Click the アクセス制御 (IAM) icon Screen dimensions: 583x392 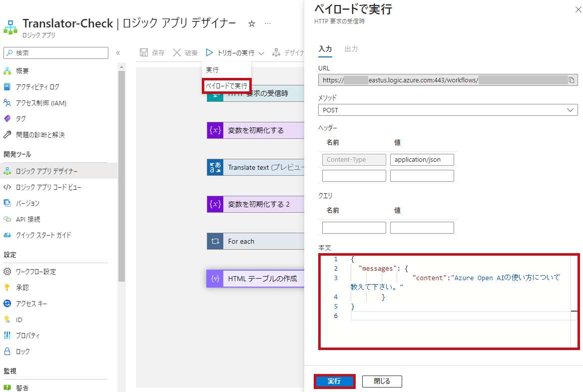(x=7, y=102)
